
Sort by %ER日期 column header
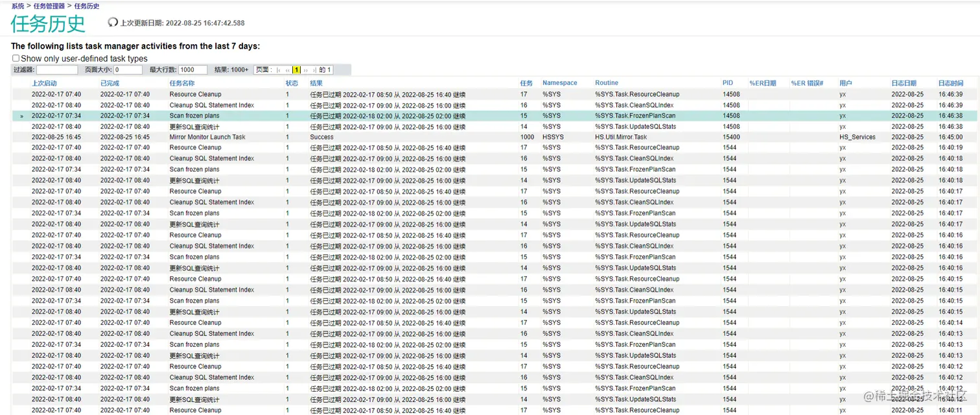(x=763, y=83)
